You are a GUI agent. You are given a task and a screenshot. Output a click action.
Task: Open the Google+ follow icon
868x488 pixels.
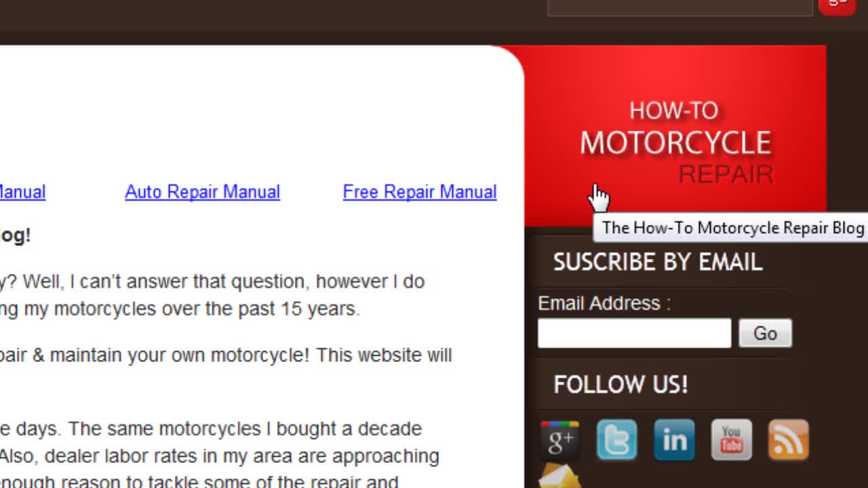coord(559,441)
